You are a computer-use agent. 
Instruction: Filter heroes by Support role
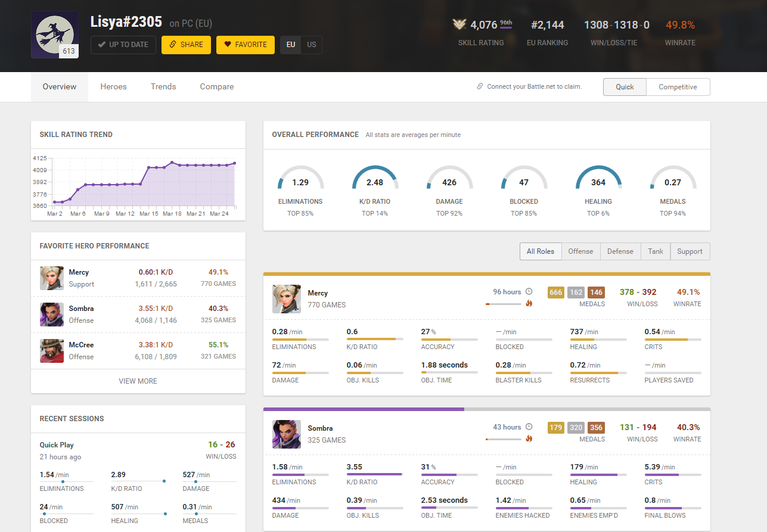click(x=690, y=251)
